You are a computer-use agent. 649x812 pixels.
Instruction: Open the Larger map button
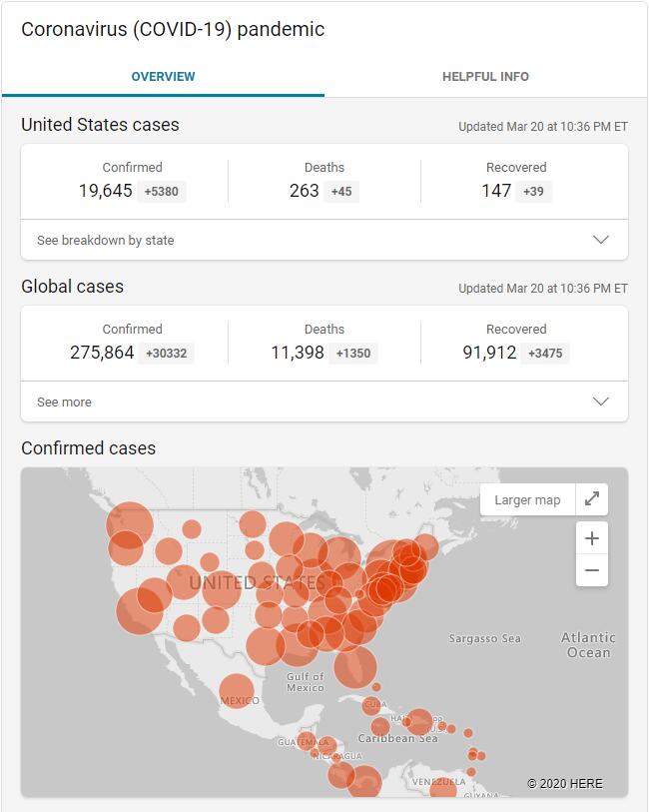[527, 499]
